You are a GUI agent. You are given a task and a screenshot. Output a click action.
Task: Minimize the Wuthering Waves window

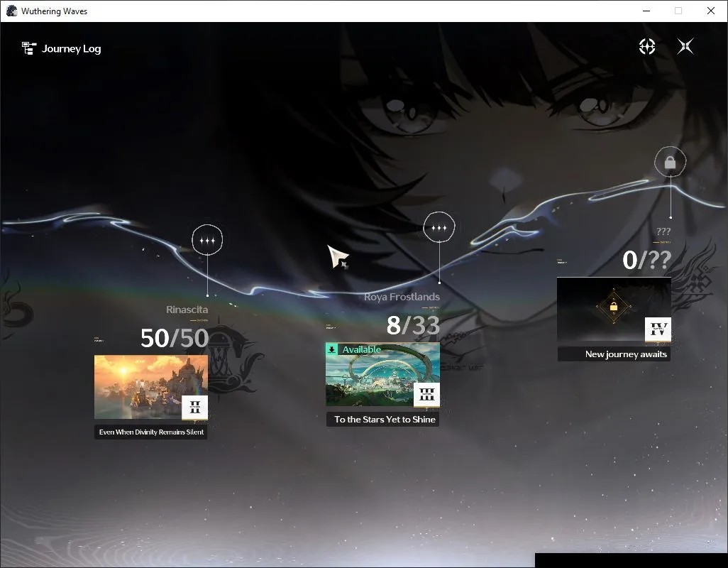tap(646, 11)
